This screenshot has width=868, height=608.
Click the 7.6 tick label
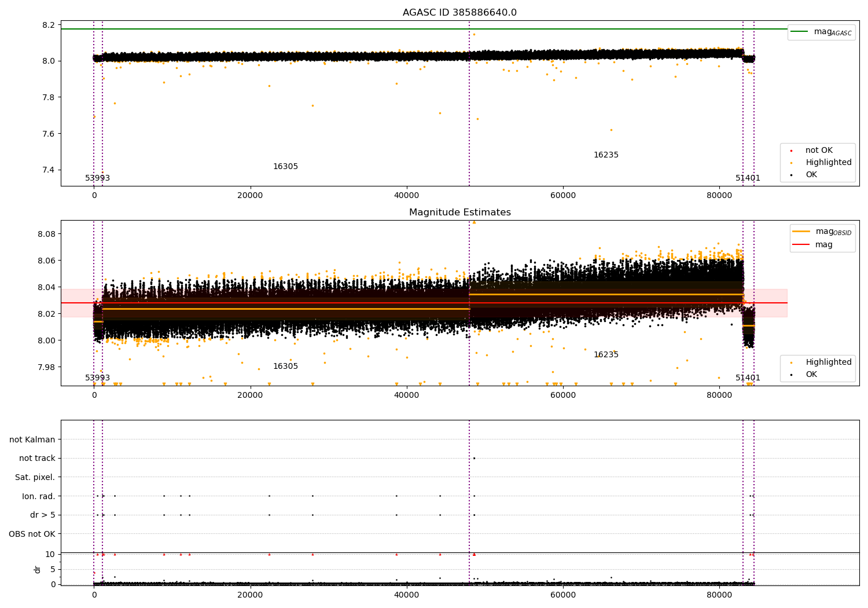(49, 134)
